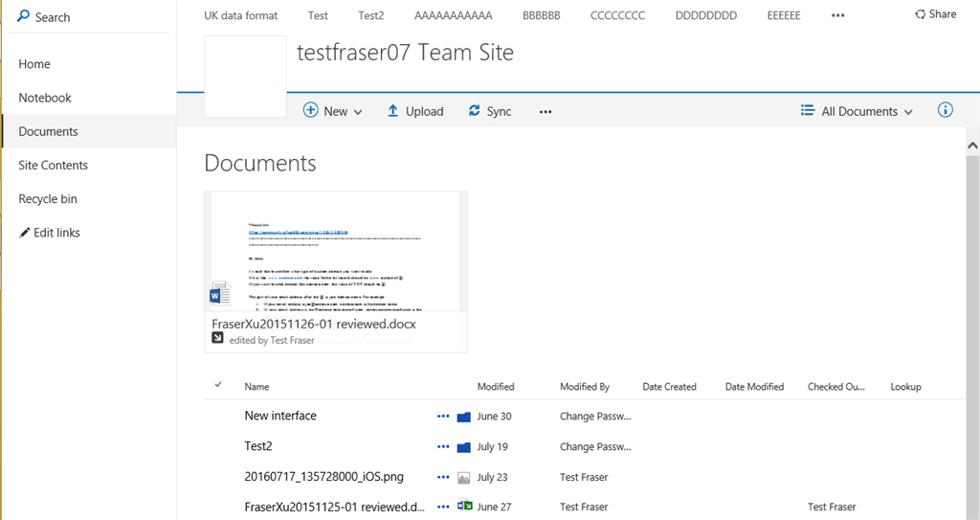980x520 pixels.
Task: Click the Word icon on document preview
Action: pos(220,293)
